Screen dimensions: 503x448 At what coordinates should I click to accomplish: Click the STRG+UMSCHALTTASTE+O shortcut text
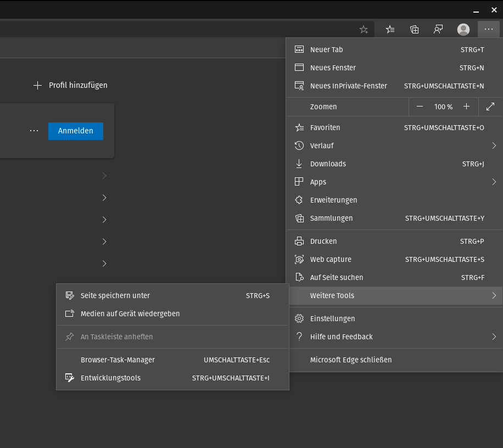tap(444, 127)
